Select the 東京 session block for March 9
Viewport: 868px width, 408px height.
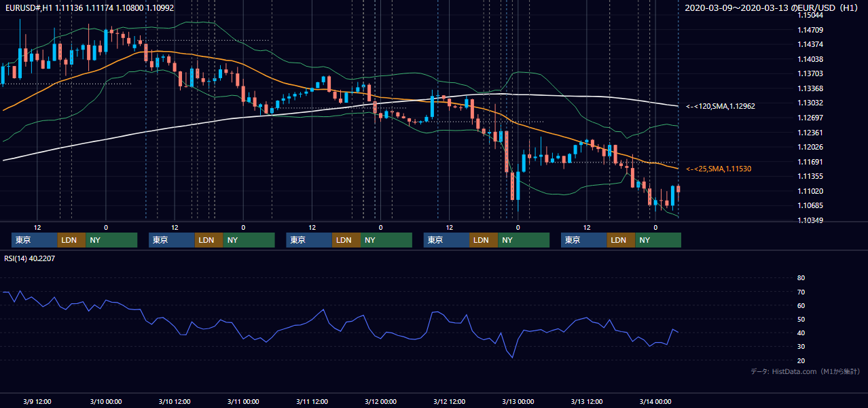pyautogui.click(x=35, y=240)
